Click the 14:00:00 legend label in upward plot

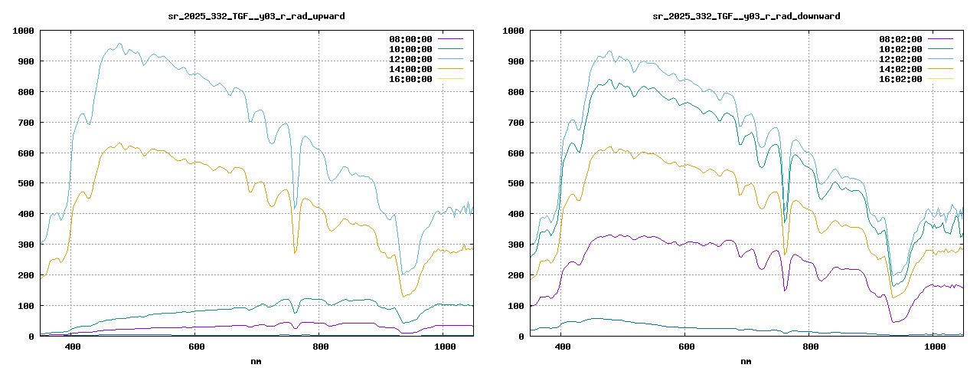coord(410,69)
